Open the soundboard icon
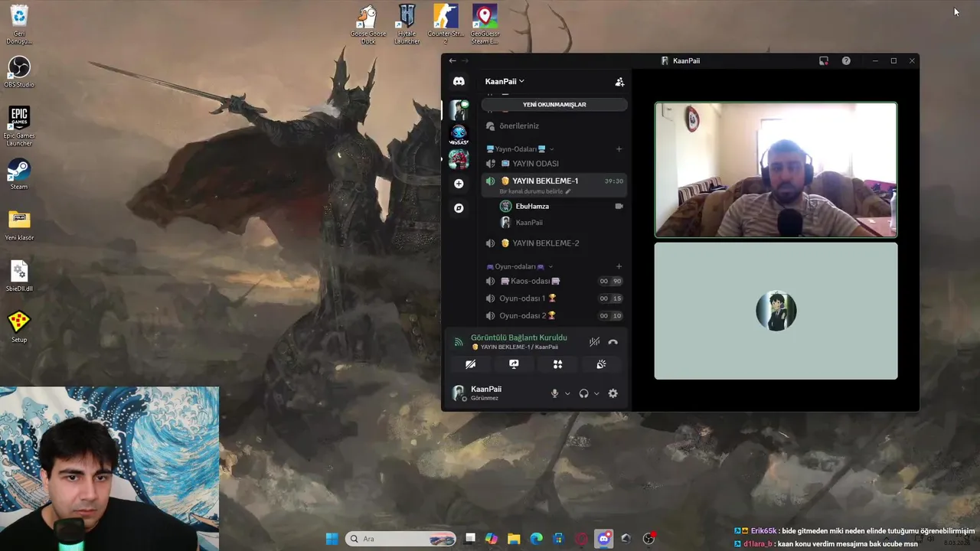The image size is (980, 551). pos(601,364)
